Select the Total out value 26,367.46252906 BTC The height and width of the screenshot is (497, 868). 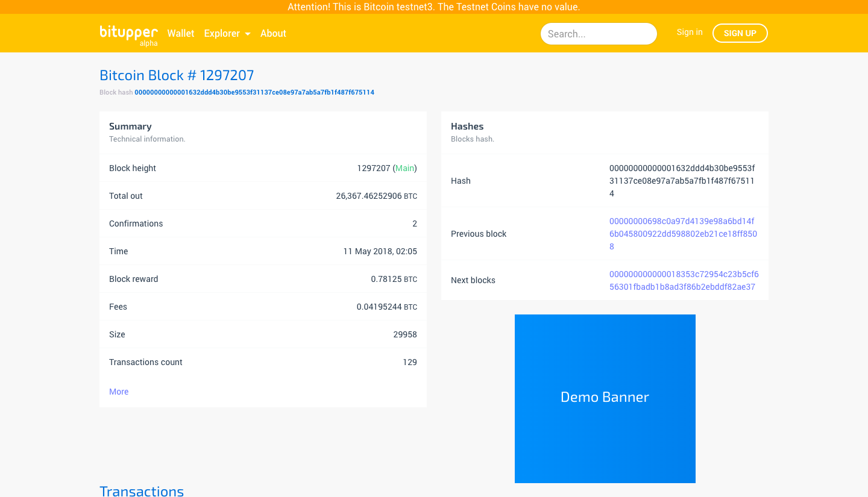click(376, 196)
